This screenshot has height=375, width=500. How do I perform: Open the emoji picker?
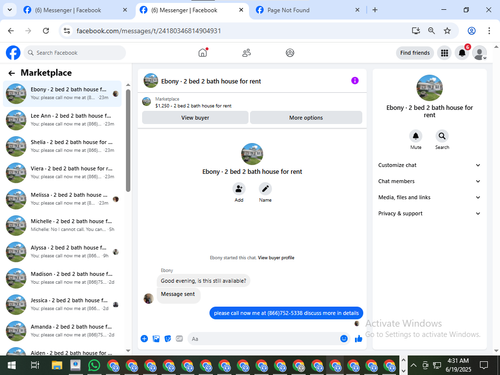pos(344,339)
